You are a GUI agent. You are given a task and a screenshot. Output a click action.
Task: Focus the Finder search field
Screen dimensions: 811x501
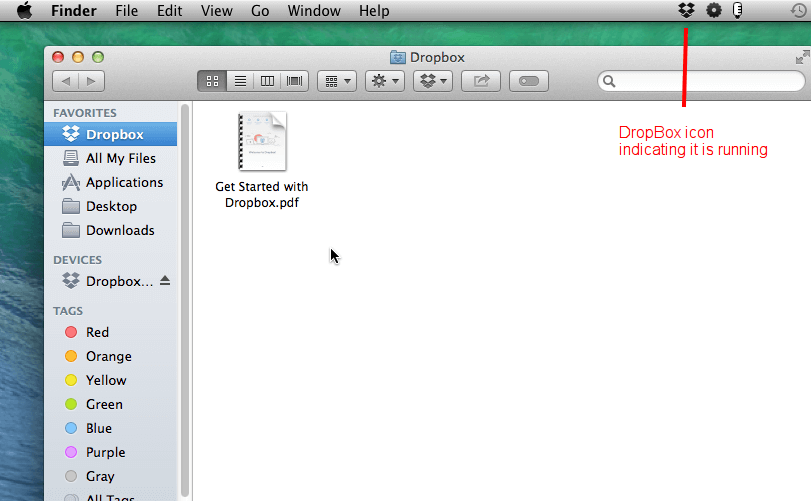pos(701,81)
